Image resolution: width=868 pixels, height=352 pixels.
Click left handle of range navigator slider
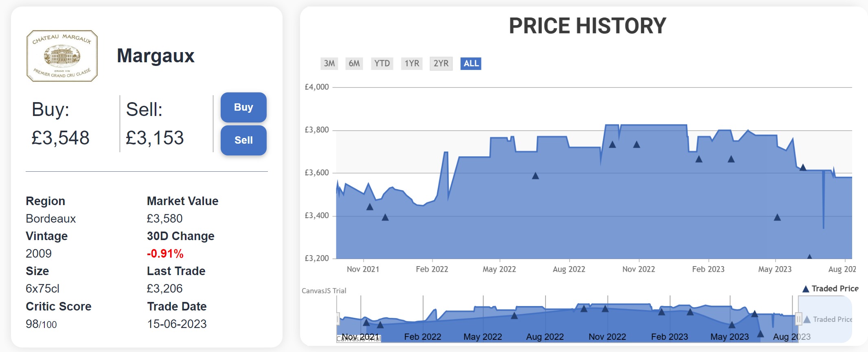[x=338, y=319]
